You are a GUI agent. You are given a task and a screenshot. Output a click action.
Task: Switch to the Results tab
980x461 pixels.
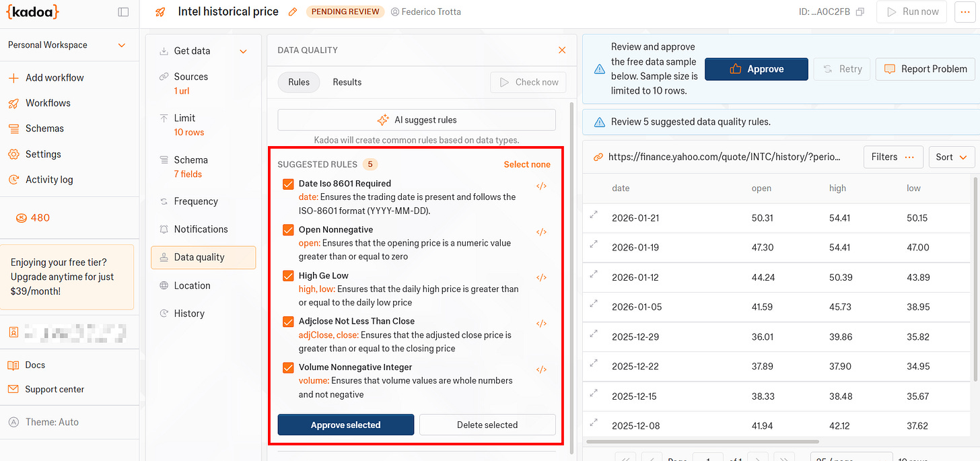347,82
